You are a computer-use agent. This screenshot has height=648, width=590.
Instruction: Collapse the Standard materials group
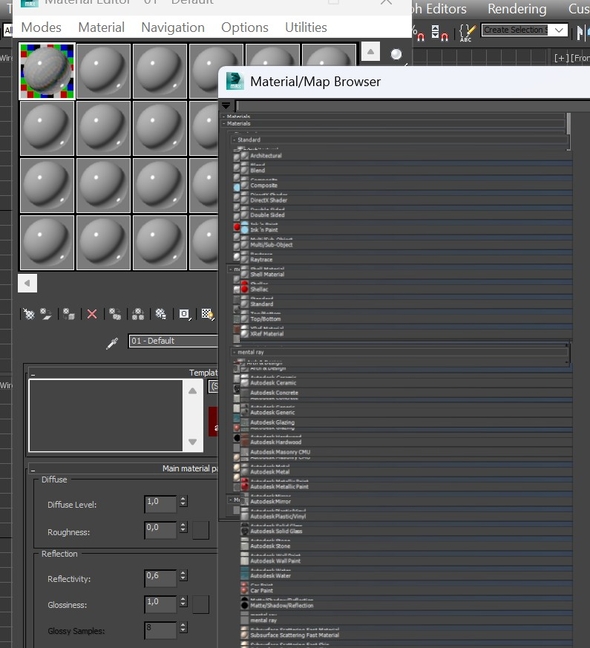(400, 140)
